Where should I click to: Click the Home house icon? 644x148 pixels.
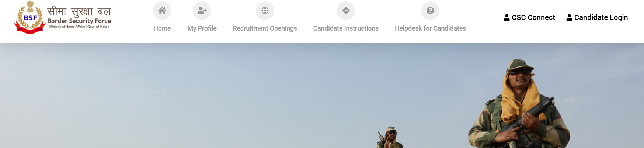point(162,11)
